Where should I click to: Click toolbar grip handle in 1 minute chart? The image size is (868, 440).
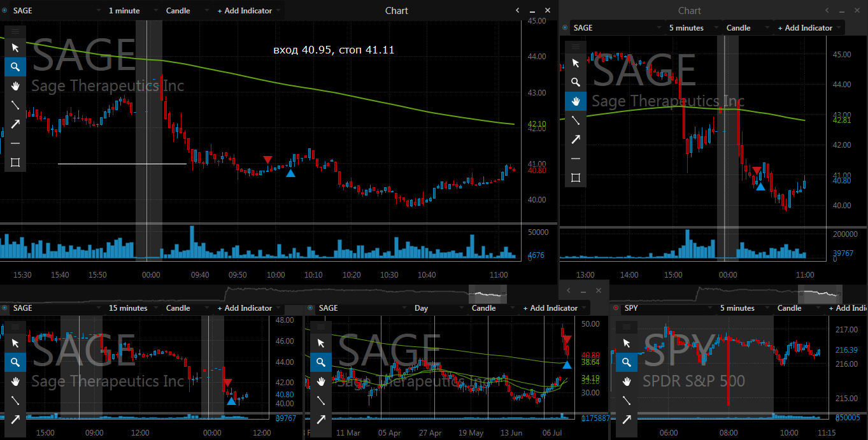pyautogui.click(x=15, y=31)
